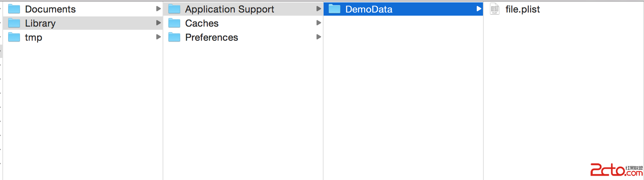Click the Application Support disclosure arrow
Viewport: 644px width, 180px height.
pyautogui.click(x=318, y=9)
